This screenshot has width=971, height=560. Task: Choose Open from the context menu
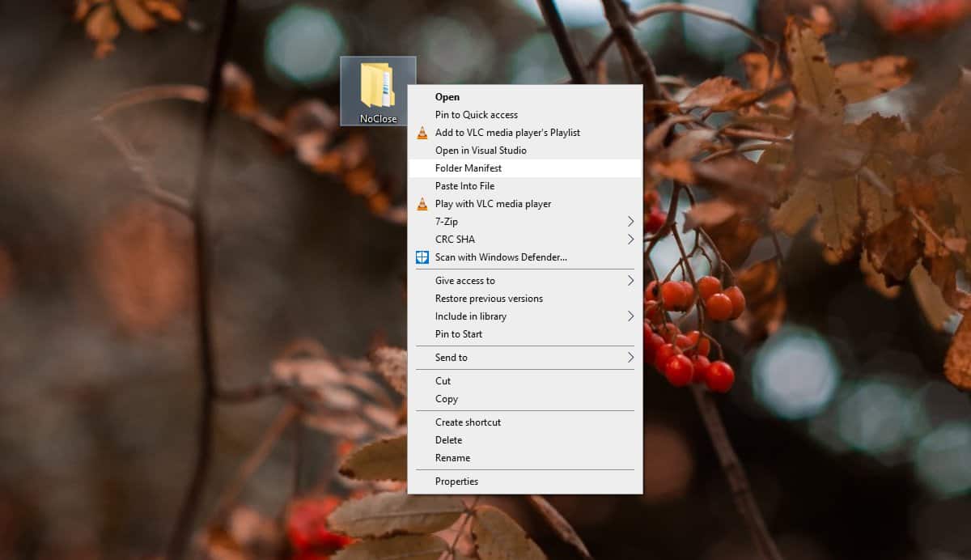tap(525, 97)
